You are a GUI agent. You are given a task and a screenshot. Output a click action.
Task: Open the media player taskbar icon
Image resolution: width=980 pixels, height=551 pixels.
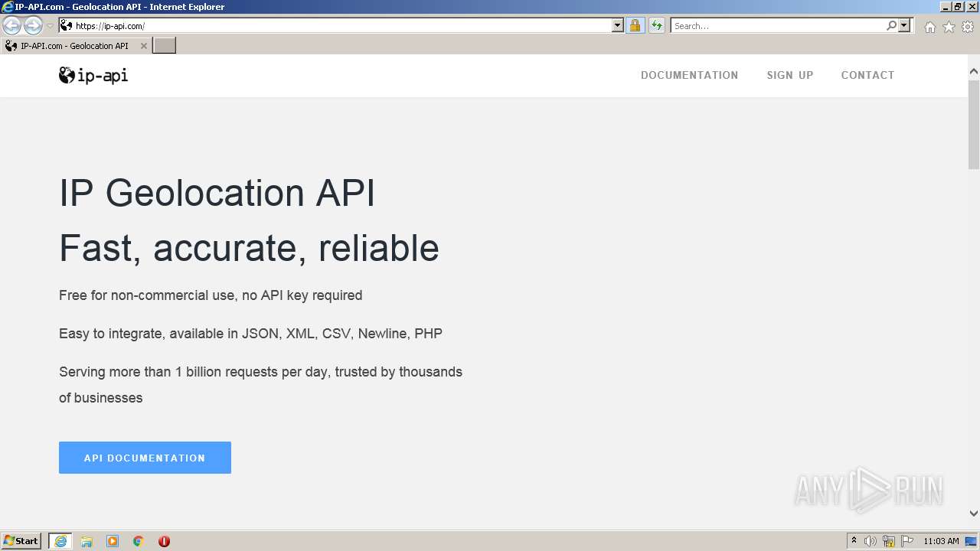click(x=113, y=541)
